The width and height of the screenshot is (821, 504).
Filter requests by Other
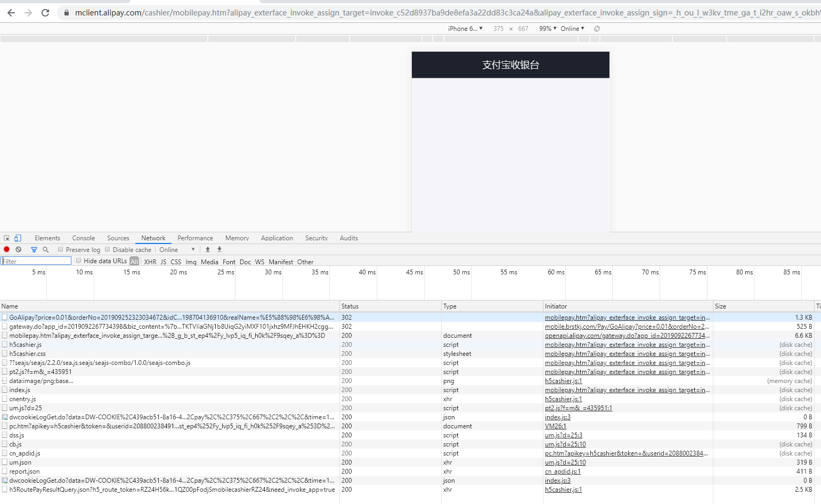pyautogui.click(x=305, y=262)
